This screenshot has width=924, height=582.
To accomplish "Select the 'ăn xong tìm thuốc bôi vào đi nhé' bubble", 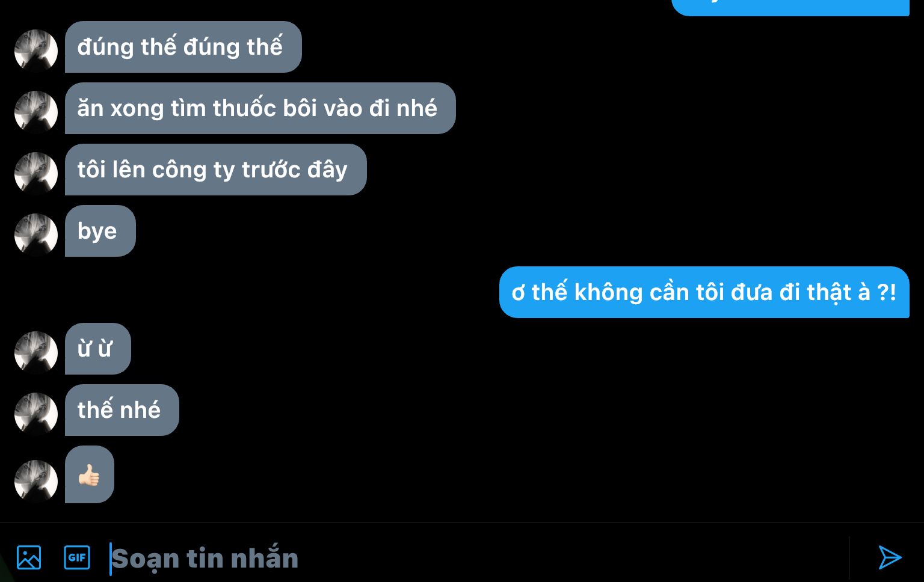I will [260, 108].
